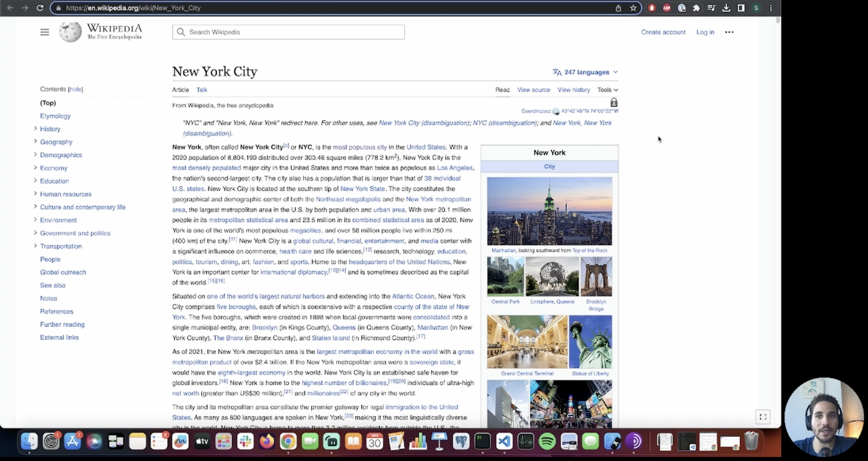This screenshot has height=461, width=868.
Task: Expand the Economy section in Contents
Action: tap(35, 168)
